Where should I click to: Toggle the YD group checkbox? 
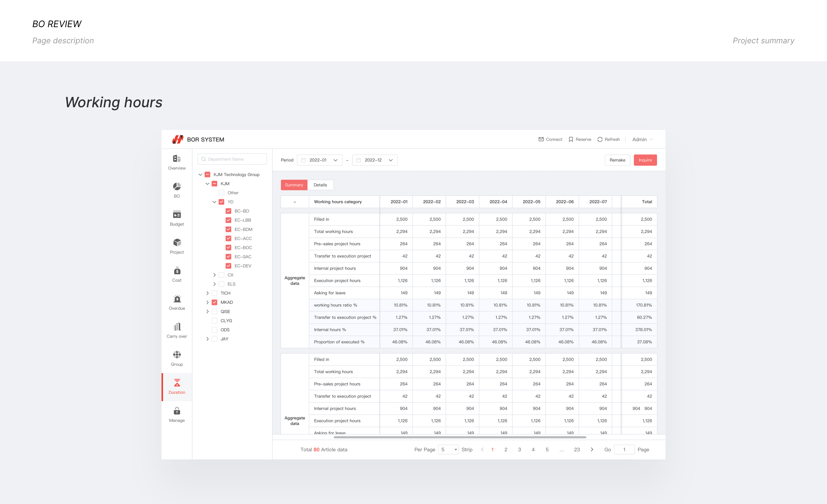coord(222,202)
